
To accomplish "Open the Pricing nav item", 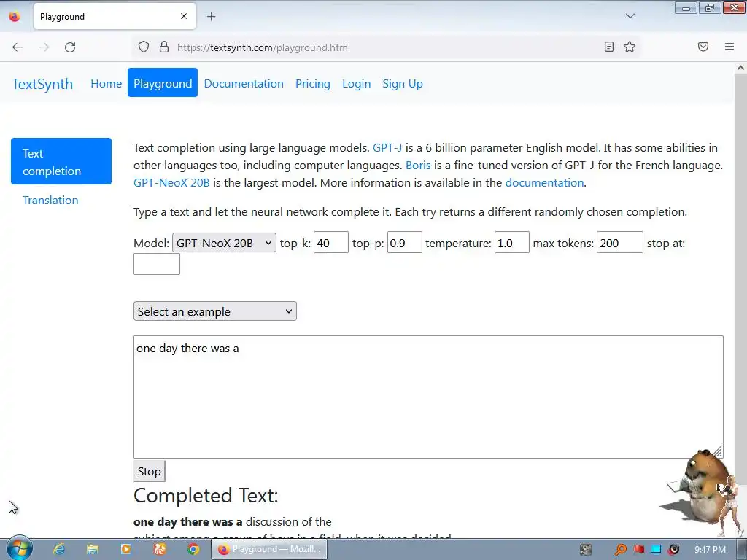I will pyautogui.click(x=312, y=83).
